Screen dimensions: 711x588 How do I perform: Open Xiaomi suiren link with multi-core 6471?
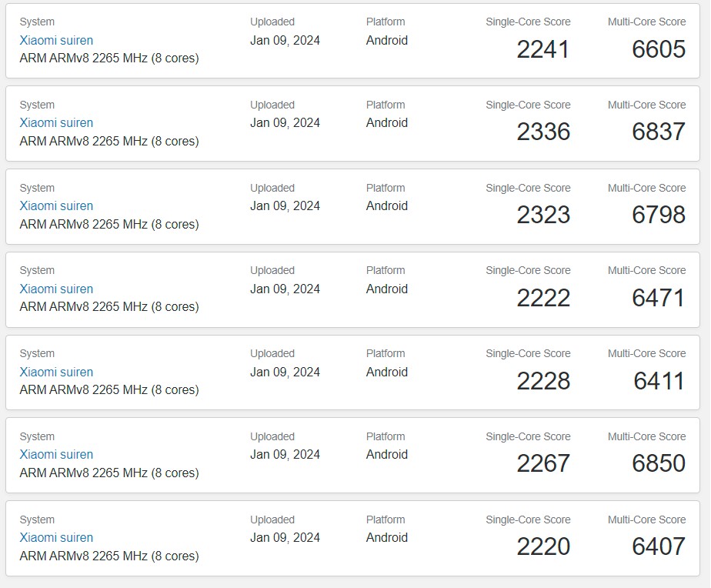pos(56,289)
